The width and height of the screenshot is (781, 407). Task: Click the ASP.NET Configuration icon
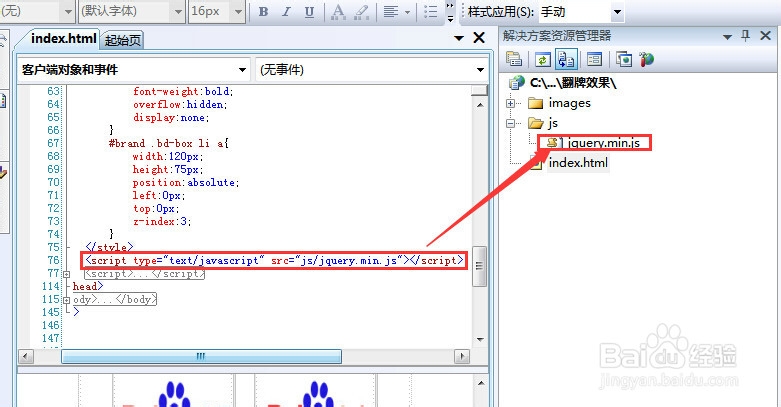click(x=647, y=60)
